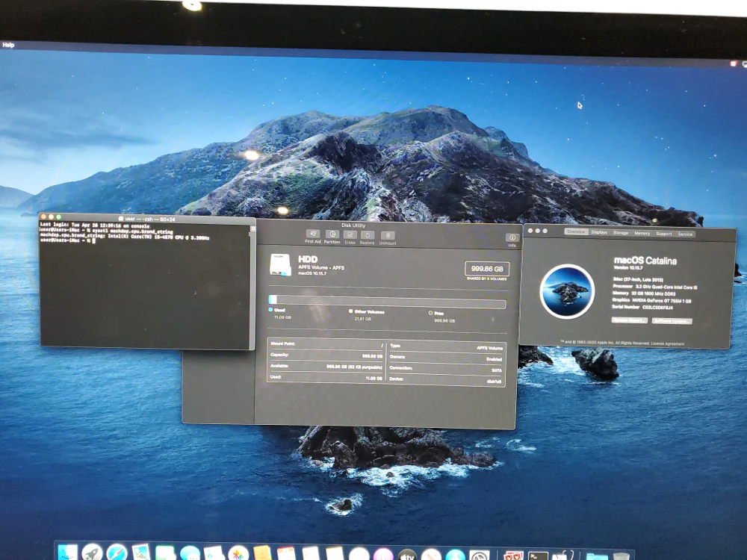
Task: Click the Capacity row in Disk Utility
Action: (326, 355)
